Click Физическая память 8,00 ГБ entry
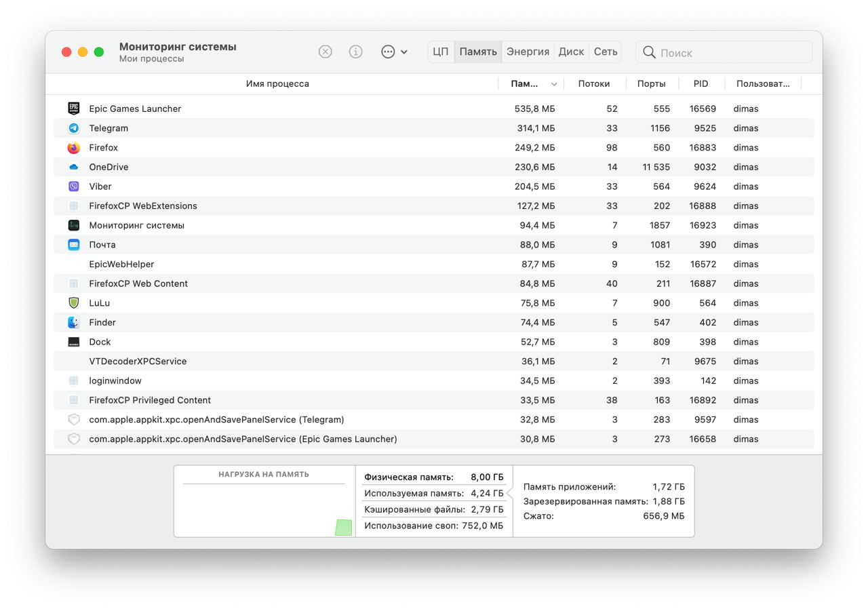 [434, 477]
